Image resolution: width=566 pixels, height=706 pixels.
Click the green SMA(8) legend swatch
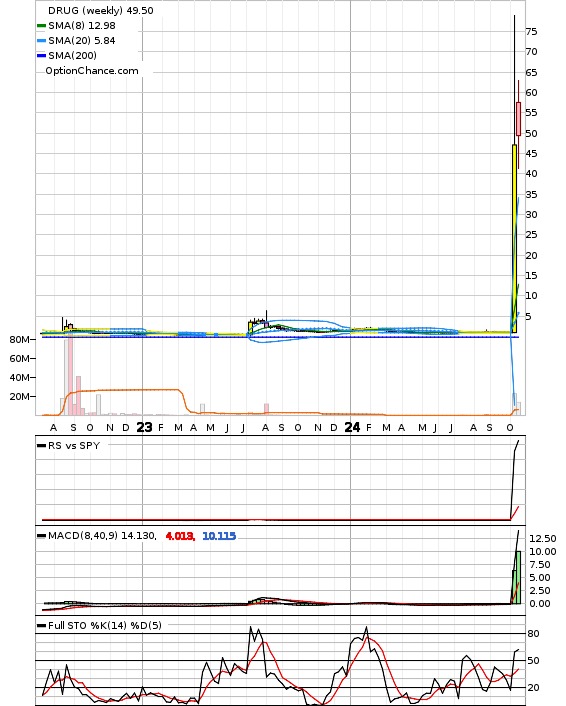(41, 26)
